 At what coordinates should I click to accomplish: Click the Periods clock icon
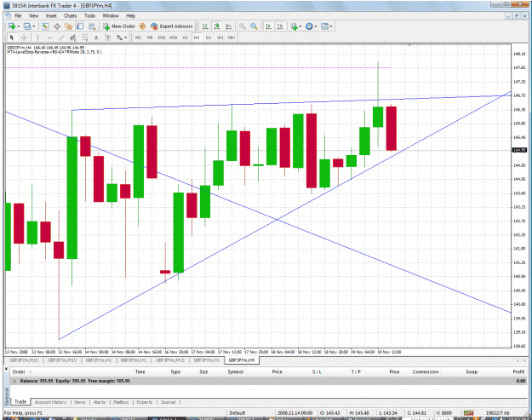tap(309, 26)
